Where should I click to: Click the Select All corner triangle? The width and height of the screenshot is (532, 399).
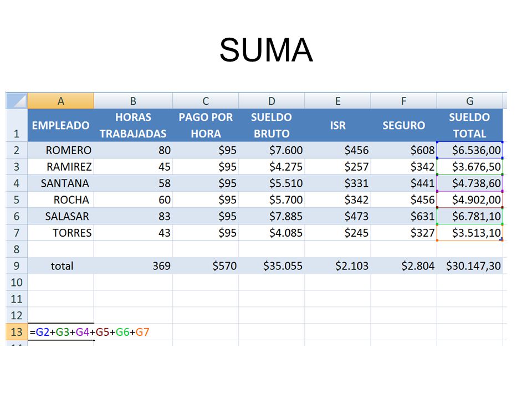[x=17, y=101]
